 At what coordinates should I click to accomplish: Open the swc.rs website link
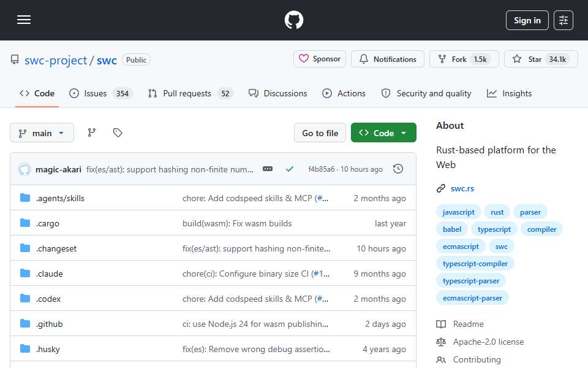tap(462, 188)
